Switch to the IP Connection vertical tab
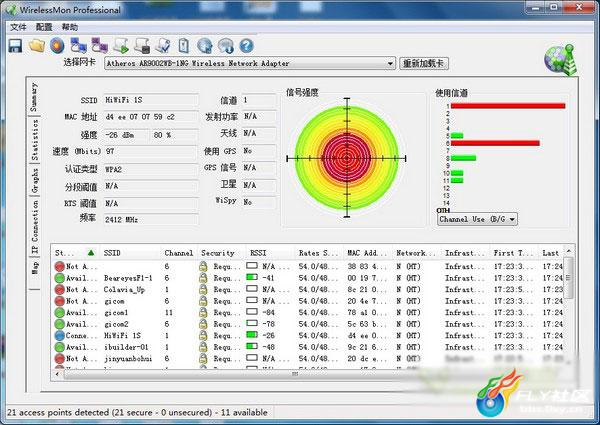600x425 pixels. tap(35, 227)
